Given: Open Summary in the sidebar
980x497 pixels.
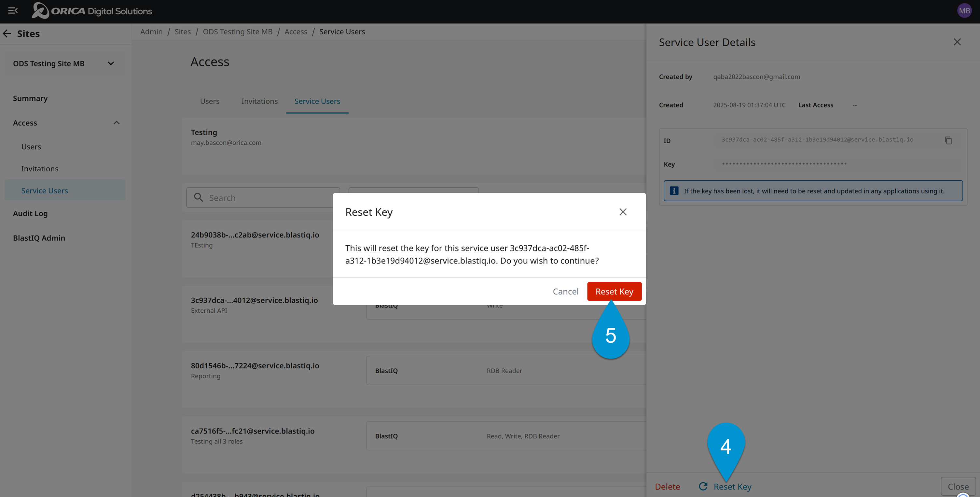Looking at the screenshot, I should 30,98.
